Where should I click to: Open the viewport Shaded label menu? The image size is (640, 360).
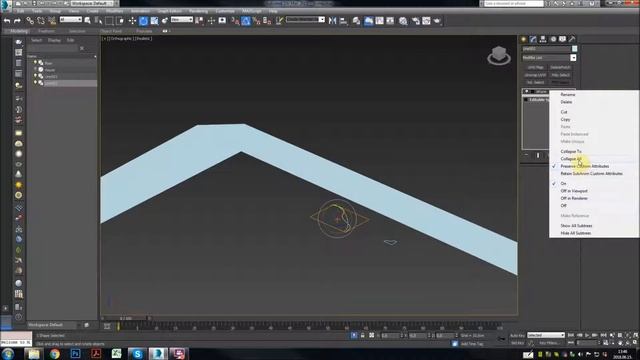click(142, 38)
